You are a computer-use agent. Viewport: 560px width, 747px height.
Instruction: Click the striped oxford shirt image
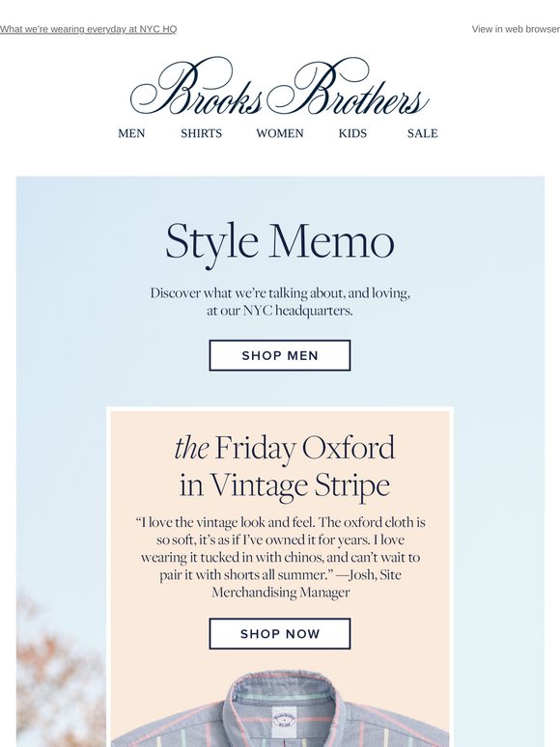coord(280,708)
